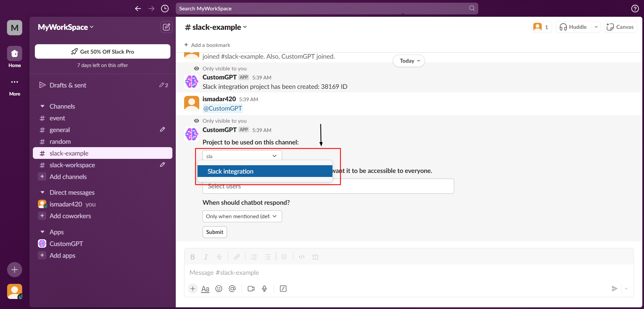The image size is (644, 309).
Task: Focus the Search MyWorkSpace field
Action: [327, 8]
